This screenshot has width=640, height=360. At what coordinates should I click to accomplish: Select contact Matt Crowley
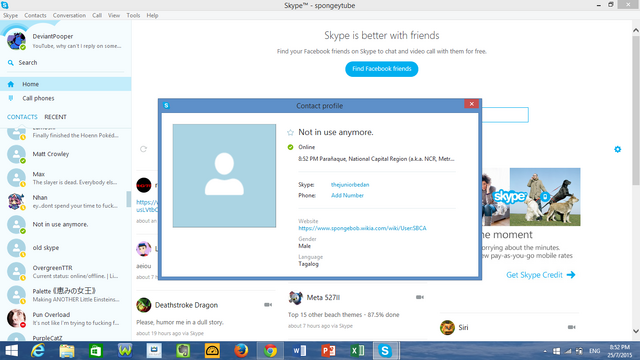pyautogui.click(x=65, y=154)
